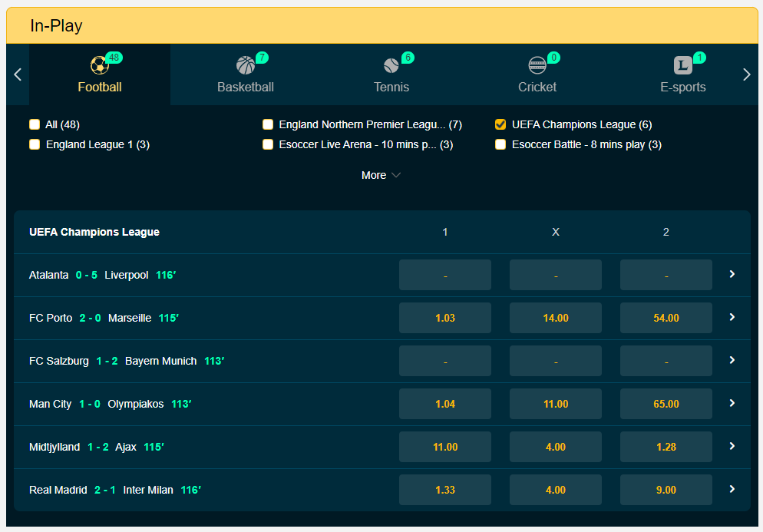Viewport: 763px width, 532px height.
Task: Expand Real Madrid vs Inter Milan markets
Action: click(732, 489)
